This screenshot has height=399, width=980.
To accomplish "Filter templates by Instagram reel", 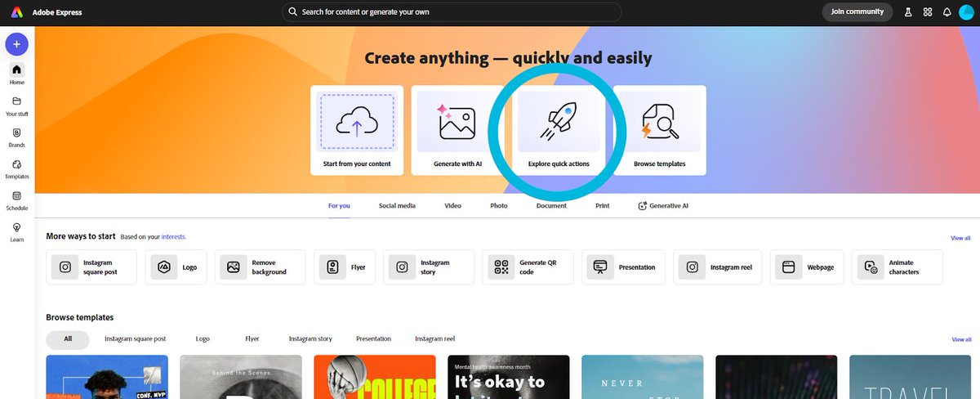I will (435, 338).
